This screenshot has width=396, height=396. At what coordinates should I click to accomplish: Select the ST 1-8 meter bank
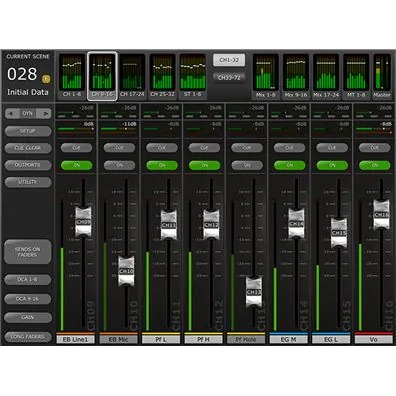click(x=193, y=76)
